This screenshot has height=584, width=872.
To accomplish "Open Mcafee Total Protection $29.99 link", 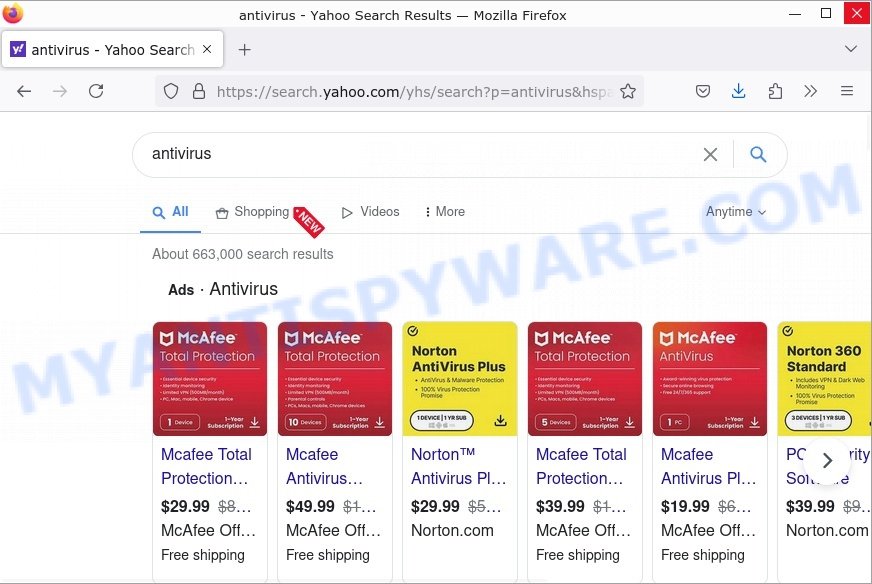I will point(206,466).
